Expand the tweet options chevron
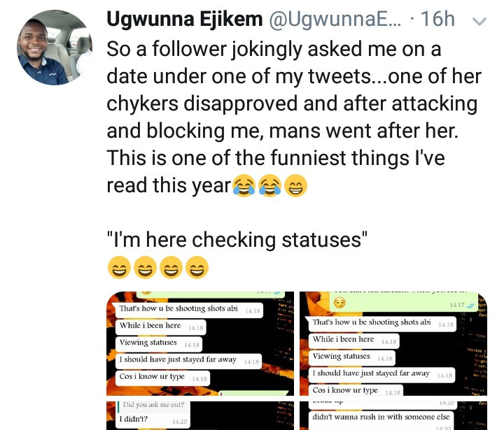Image resolution: width=504 pixels, height=430 pixels. click(x=479, y=21)
